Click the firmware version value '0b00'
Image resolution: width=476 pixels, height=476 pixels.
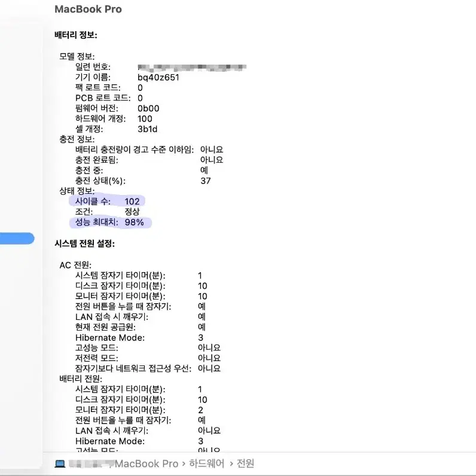(x=148, y=108)
